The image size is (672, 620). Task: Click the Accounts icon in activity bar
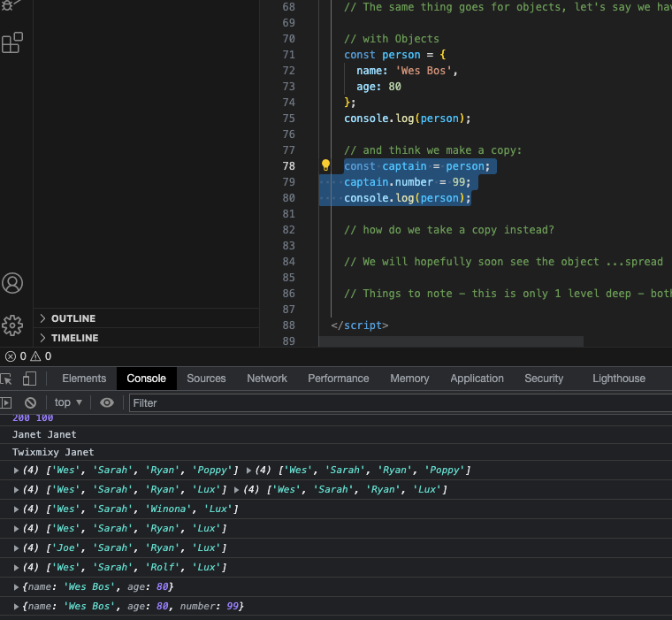(12, 283)
